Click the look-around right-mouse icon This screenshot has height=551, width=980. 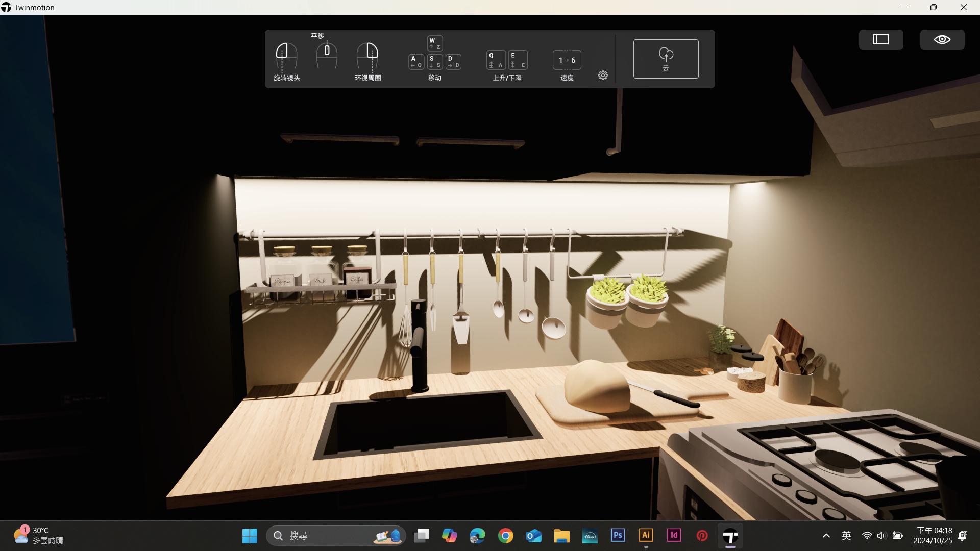click(x=367, y=56)
